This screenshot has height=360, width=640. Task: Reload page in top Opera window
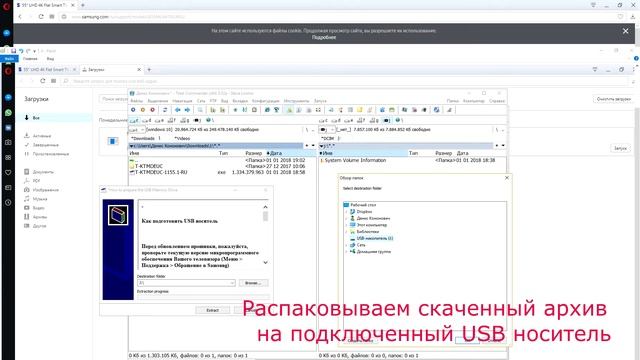(40, 17)
